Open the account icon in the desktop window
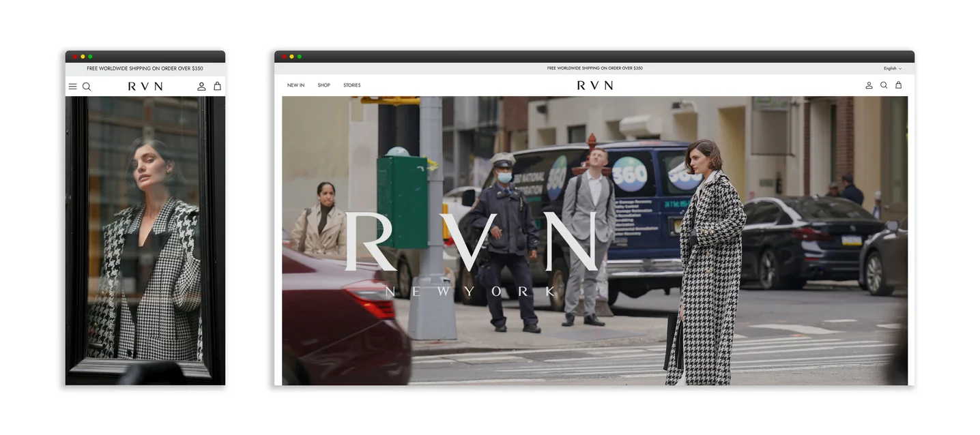The width and height of the screenshot is (980, 435). click(869, 85)
